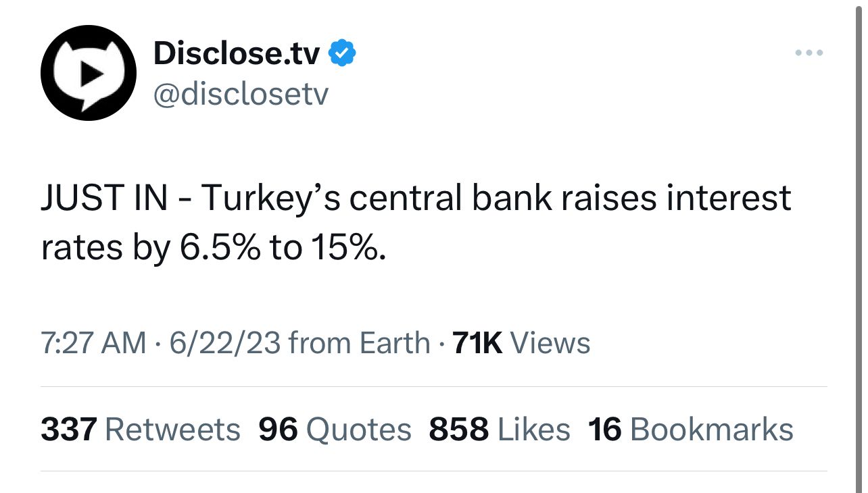Open the Disclose.tv profile avatar
Viewport: 868px width, 493px height.
pyautogui.click(x=89, y=73)
